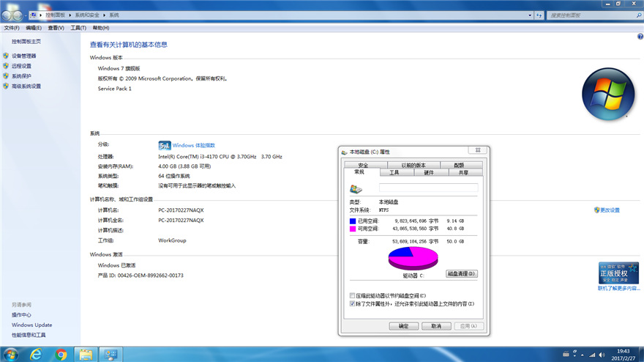Open the address bar history dropdown arrow
This screenshot has width=644, height=362.
(530, 15)
